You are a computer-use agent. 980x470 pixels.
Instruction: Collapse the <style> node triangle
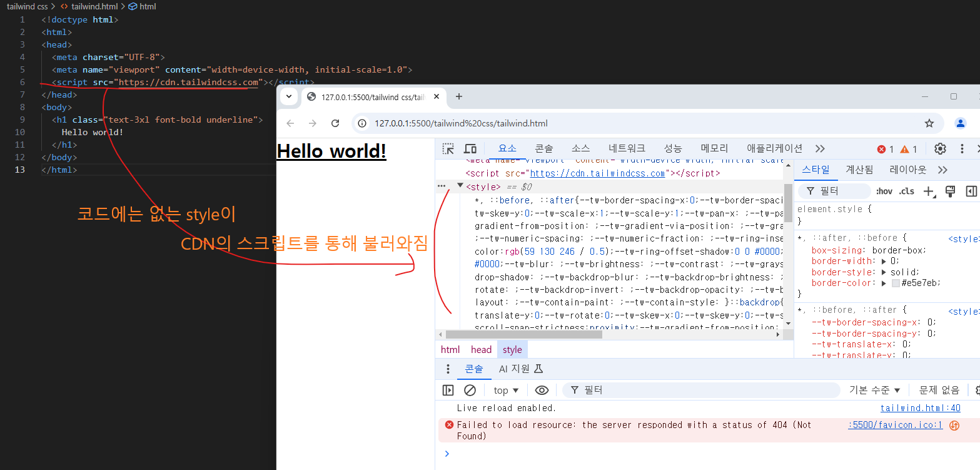pos(460,186)
